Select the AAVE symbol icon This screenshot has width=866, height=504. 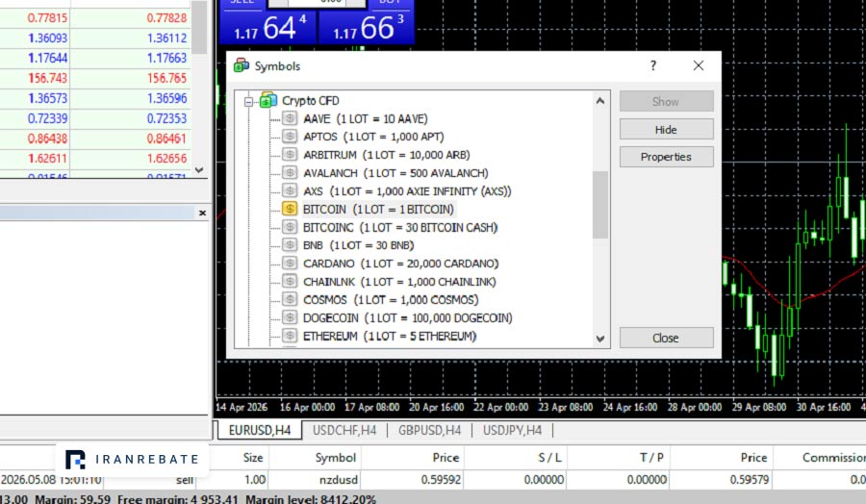[x=290, y=118]
